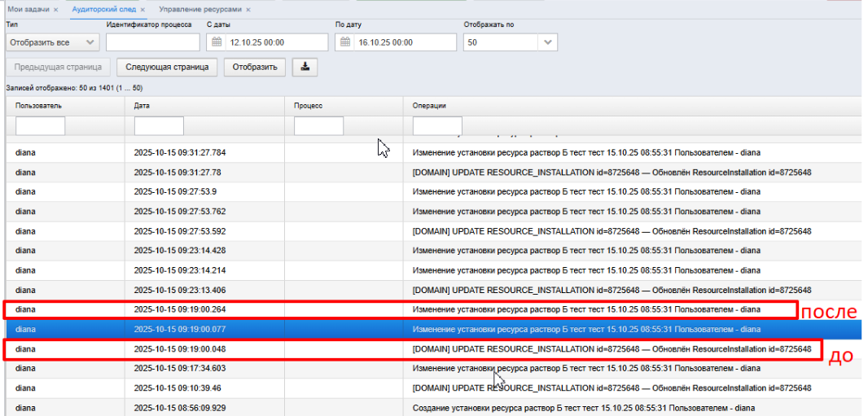Select the Аудиторский след tab

(104, 10)
